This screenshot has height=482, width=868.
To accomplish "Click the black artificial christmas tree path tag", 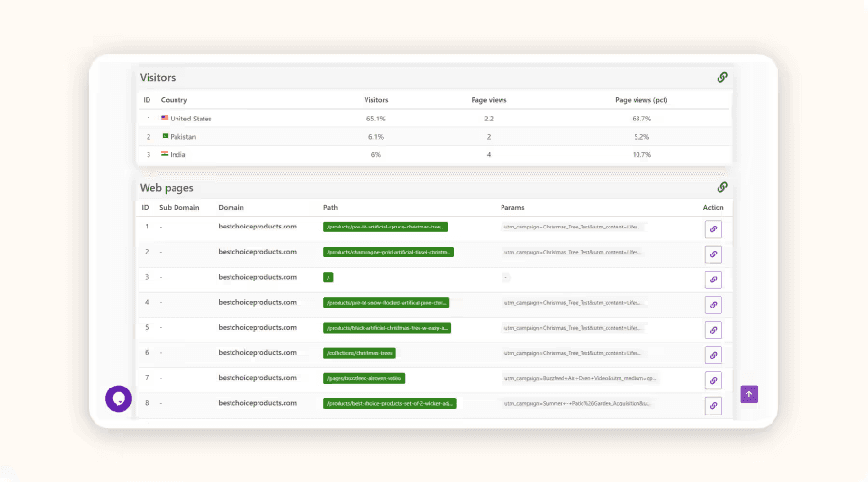I will point(387,328).
